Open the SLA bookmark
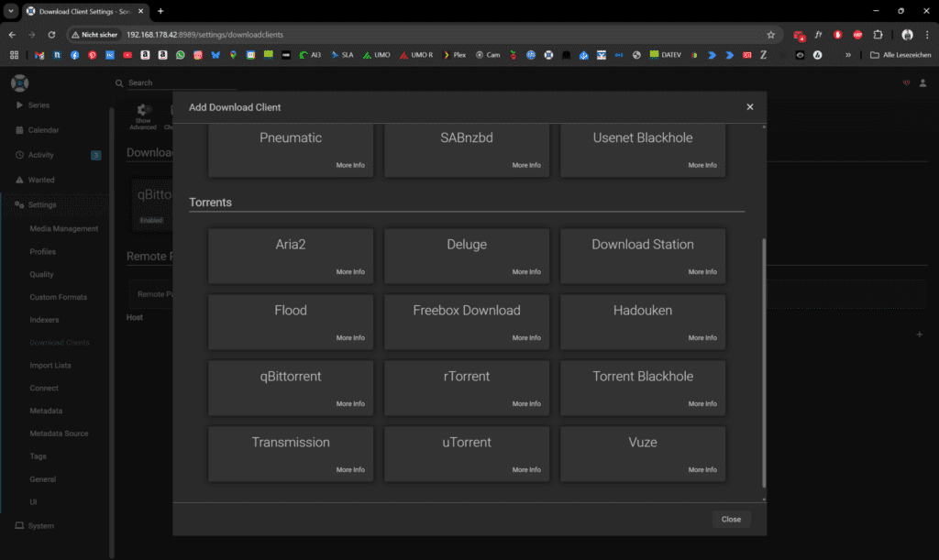This screenshot has width=939, height=560. point(342,55)
